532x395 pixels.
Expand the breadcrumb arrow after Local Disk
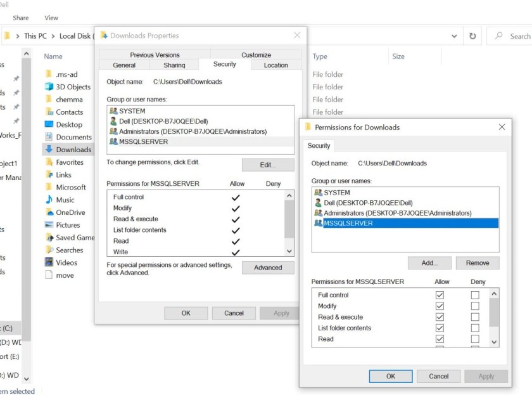(94, 36)
